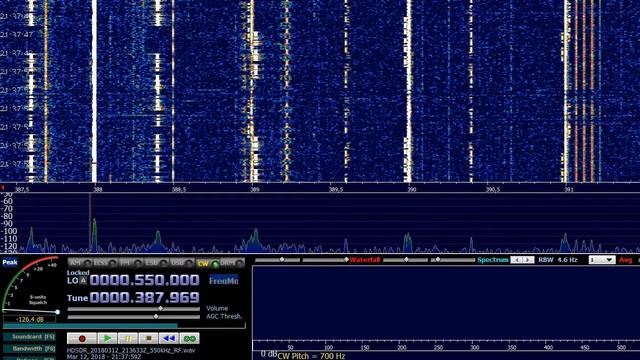Image resolution: width=640 pixels, height=360 pixels.
Task: Select USB demodulation mode
Action: 181,263
